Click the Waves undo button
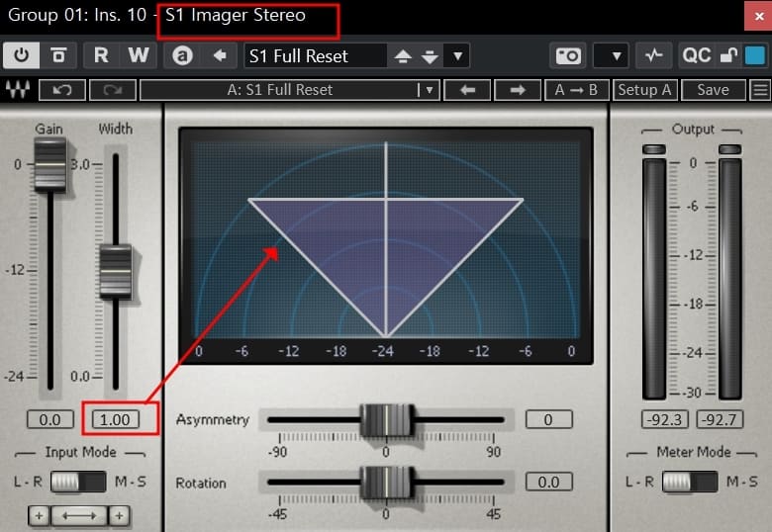Screen dimensions: 772x532 [x=62, y=90]
